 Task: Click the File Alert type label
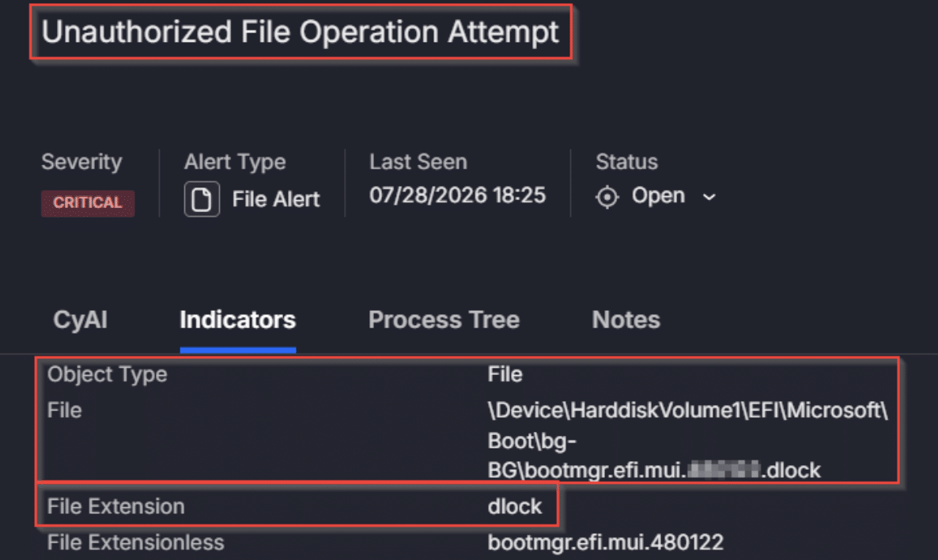point(276,199)
